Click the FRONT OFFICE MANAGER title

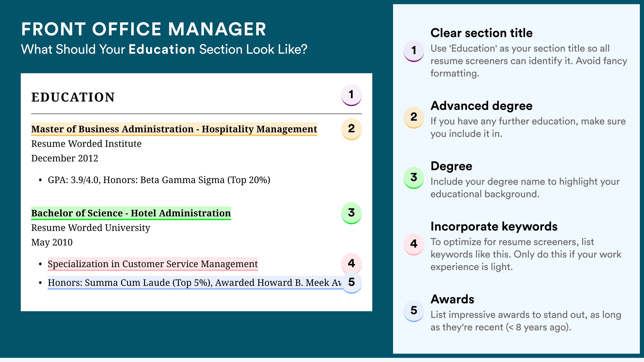pyautogui.click(x=144, y=29)
